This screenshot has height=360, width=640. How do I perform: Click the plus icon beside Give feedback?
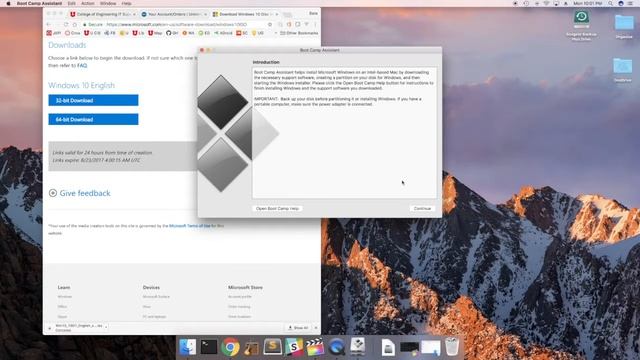[53, 193]
